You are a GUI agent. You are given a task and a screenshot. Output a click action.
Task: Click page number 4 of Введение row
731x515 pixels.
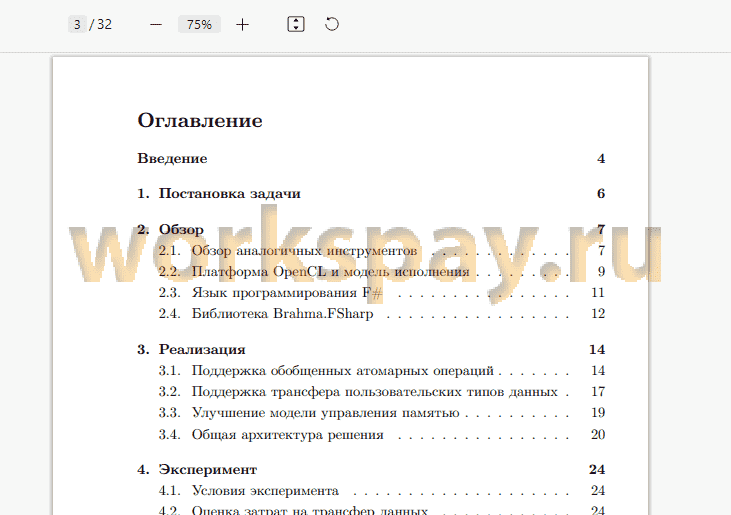pos(601,158)
